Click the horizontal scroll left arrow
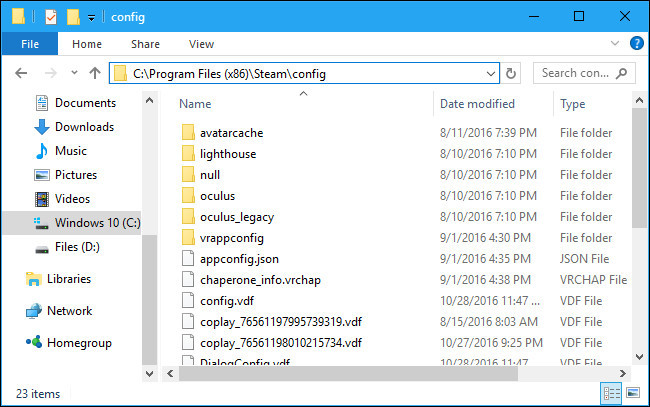This screenshot has height=407, width=650. 170,373
